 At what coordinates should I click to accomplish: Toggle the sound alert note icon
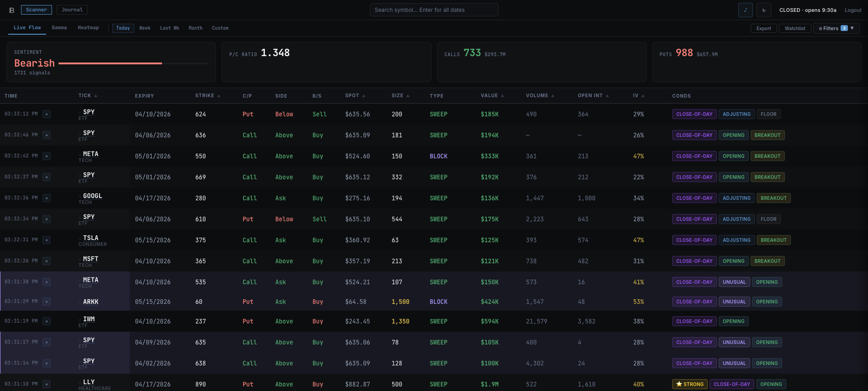[x=746, y=10]
